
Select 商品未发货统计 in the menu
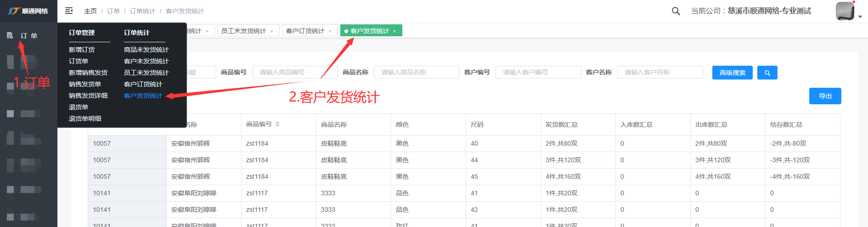pyautogui.click(x=146, y=50)
